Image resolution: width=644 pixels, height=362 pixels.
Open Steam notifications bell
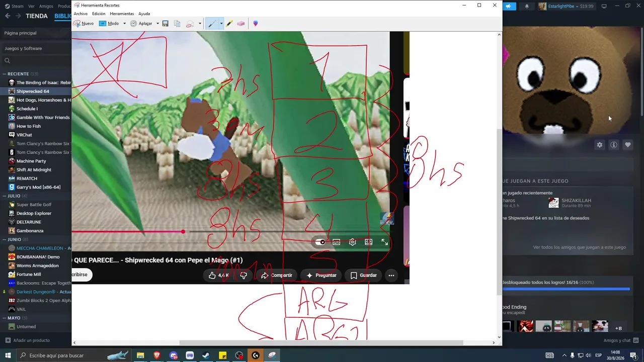coord(527,6)
